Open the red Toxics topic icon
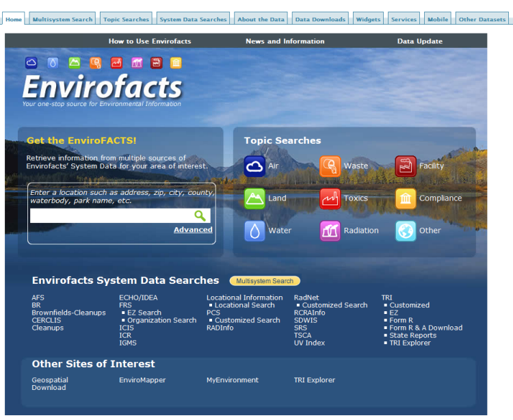The height and width of the screenshot is (420, 513). 330,198
